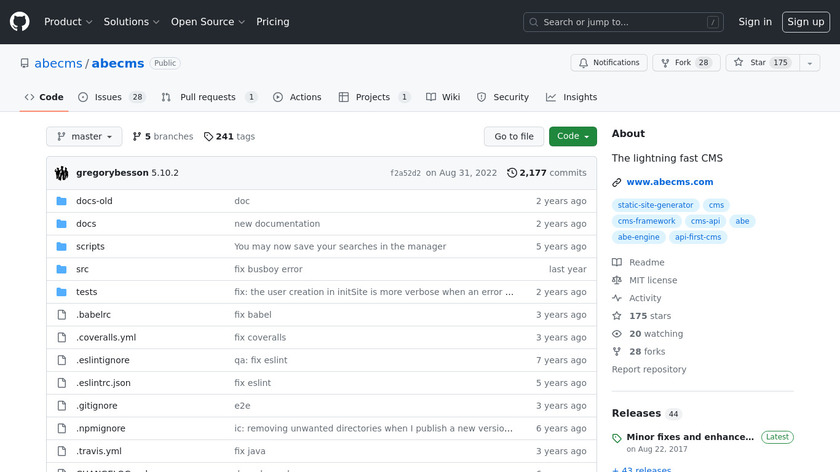Open the master branch dropdown

[84, 137]
